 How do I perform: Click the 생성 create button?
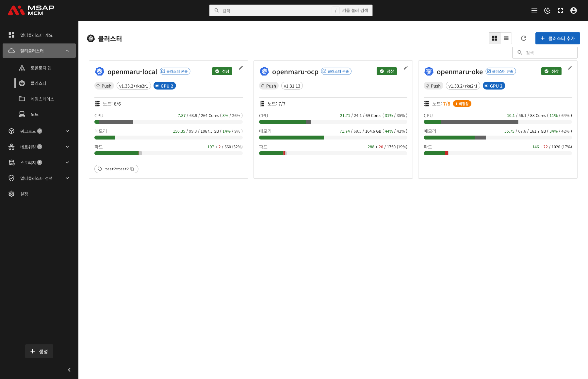pos(39,351)
